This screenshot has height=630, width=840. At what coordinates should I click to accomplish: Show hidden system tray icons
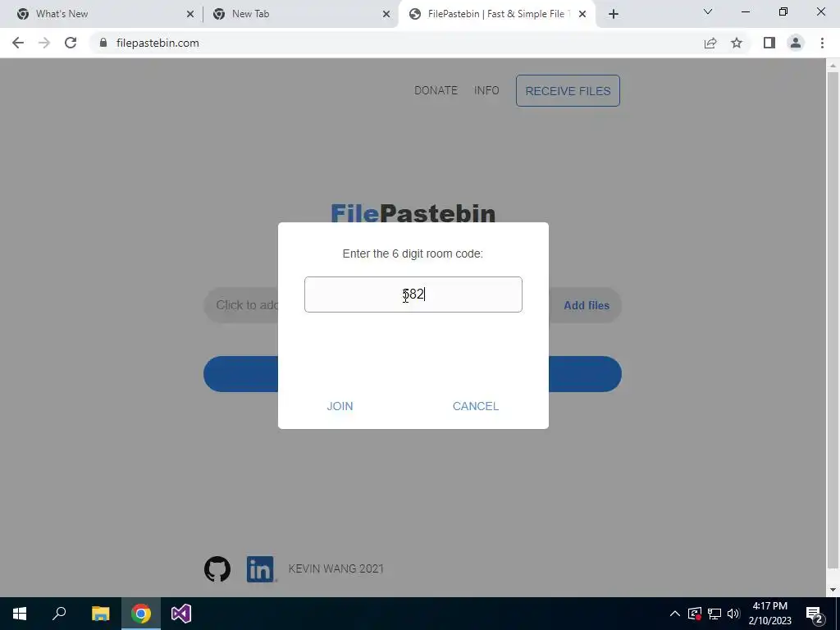point(675,614)
